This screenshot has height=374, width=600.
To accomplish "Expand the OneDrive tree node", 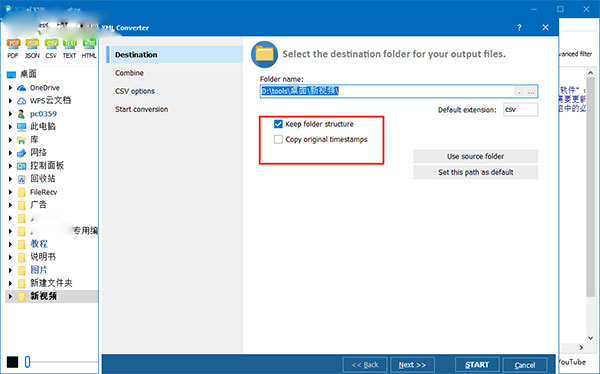I will 10,88.
